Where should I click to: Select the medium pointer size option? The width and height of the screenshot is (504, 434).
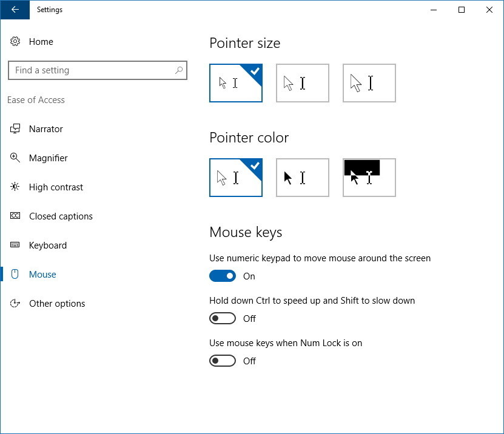coord(303,83)
